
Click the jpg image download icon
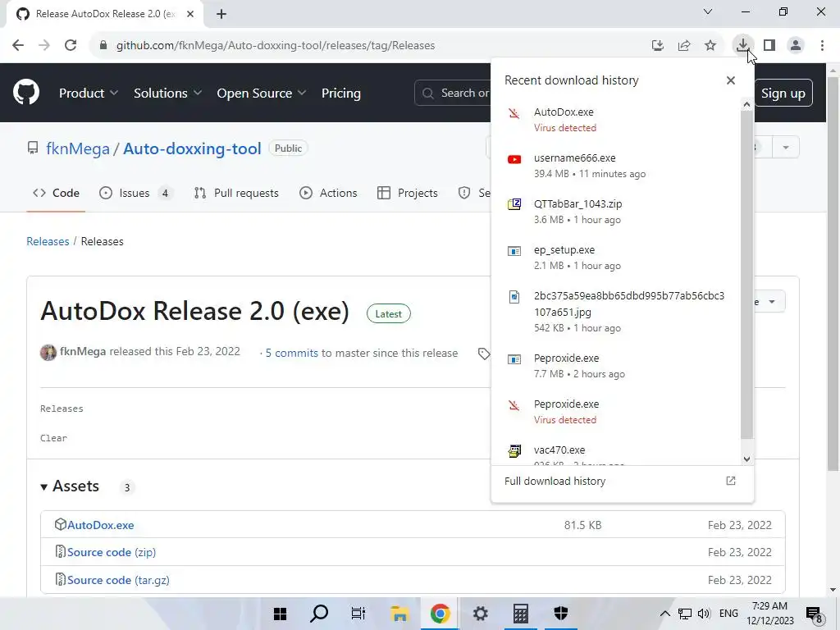tap(514, 296)
